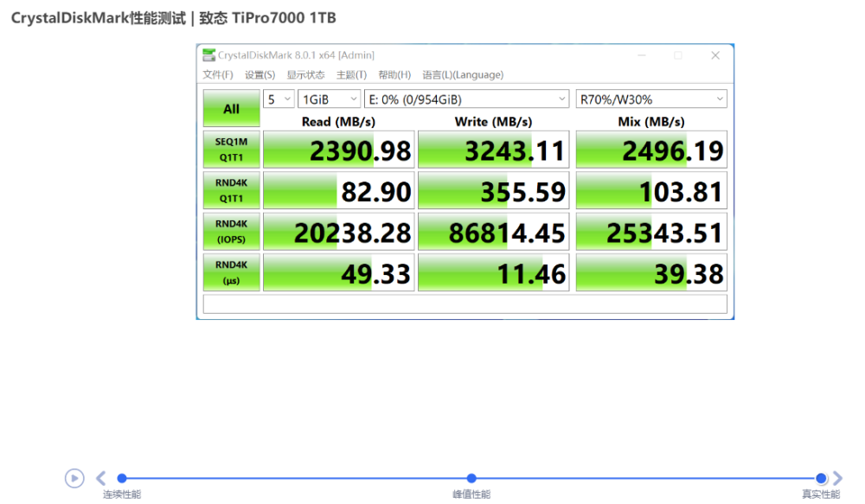Click SEQ1M read result 2390.98
The height and width of the screenshot is (504, 865).
(339, 150)
